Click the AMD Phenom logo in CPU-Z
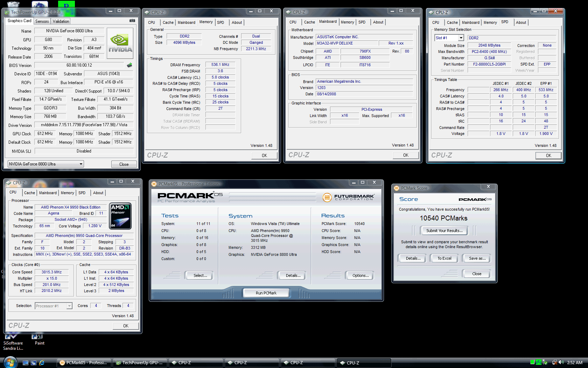 (x=120, y=216)
